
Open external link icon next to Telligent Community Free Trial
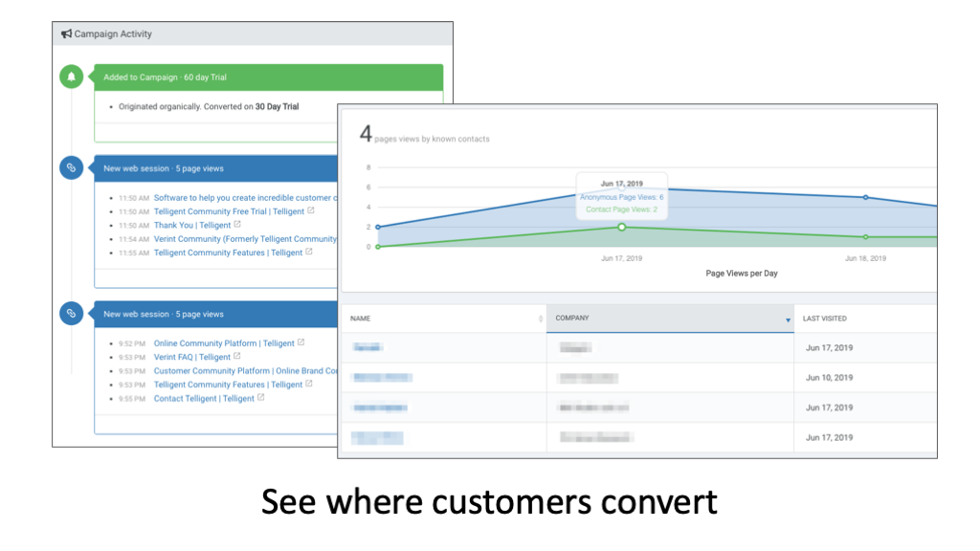pos(311,210)
